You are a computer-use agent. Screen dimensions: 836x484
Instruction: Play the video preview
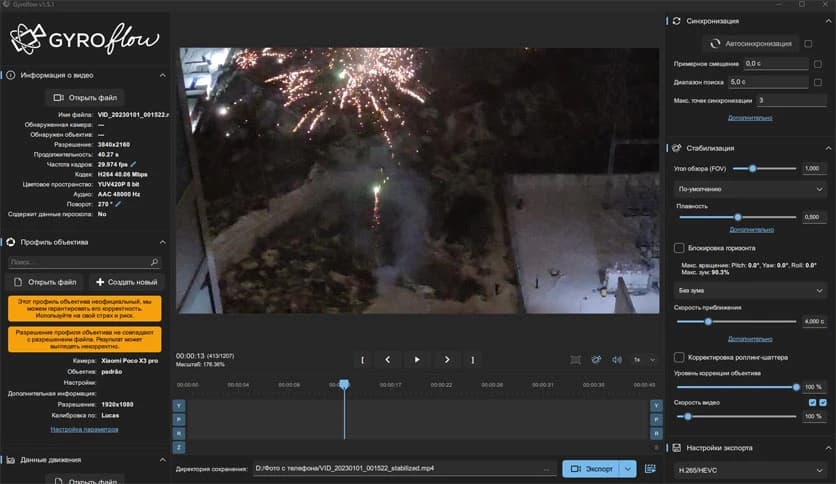click(x=417, y=360)
